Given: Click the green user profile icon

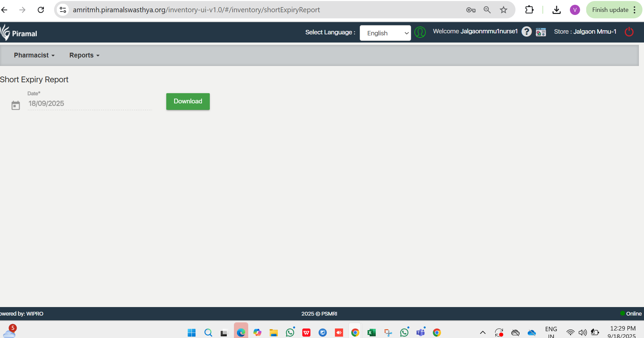Looking at the screenshot, I should 420,32.
